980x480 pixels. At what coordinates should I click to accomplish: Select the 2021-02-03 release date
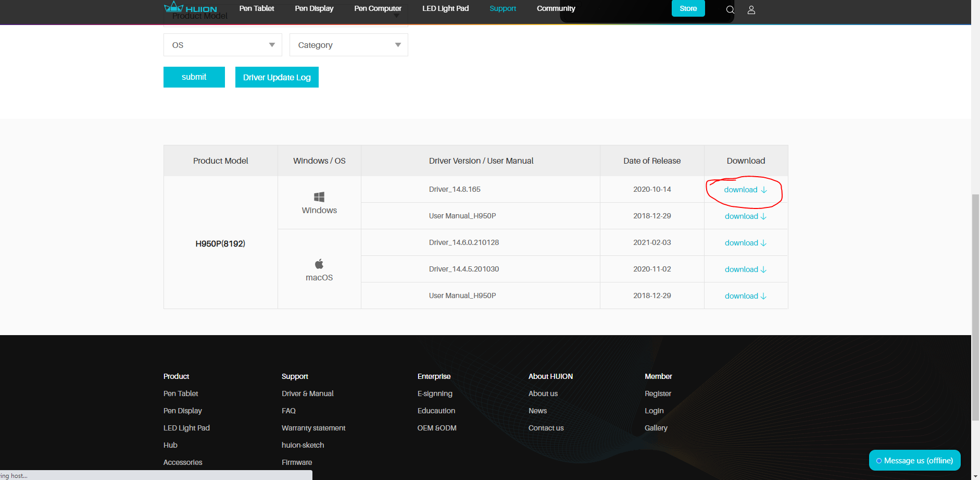pos(652,242)
